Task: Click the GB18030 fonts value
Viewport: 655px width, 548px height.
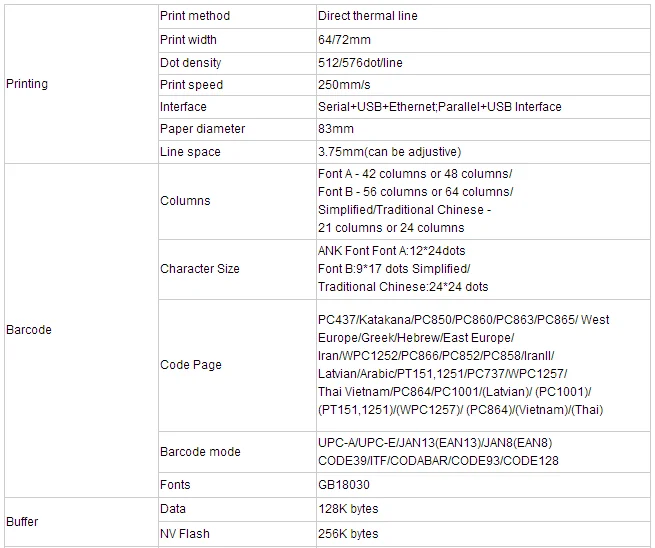Action: pos(344,485)
